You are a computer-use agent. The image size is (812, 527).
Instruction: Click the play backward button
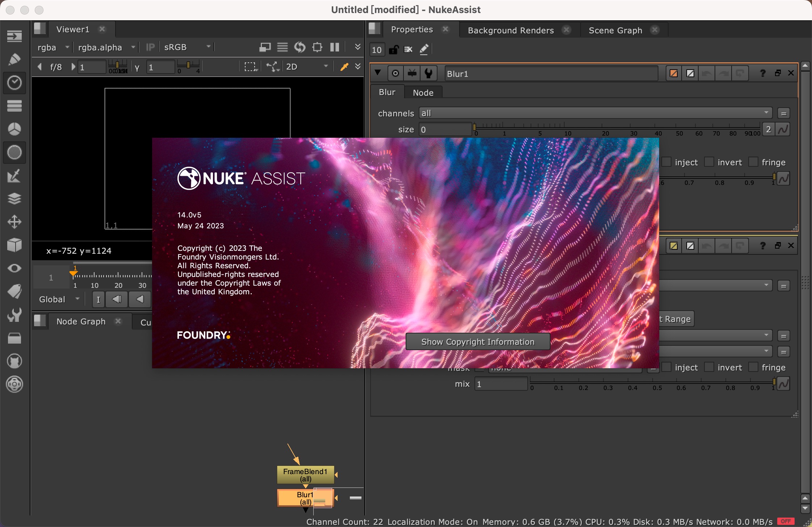(140, 299)
